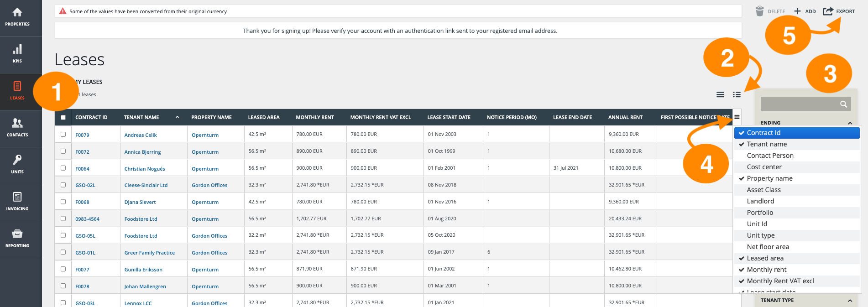868x307 pixels.
Task: Open the column chooser menu icon
Action: [737, 117]
